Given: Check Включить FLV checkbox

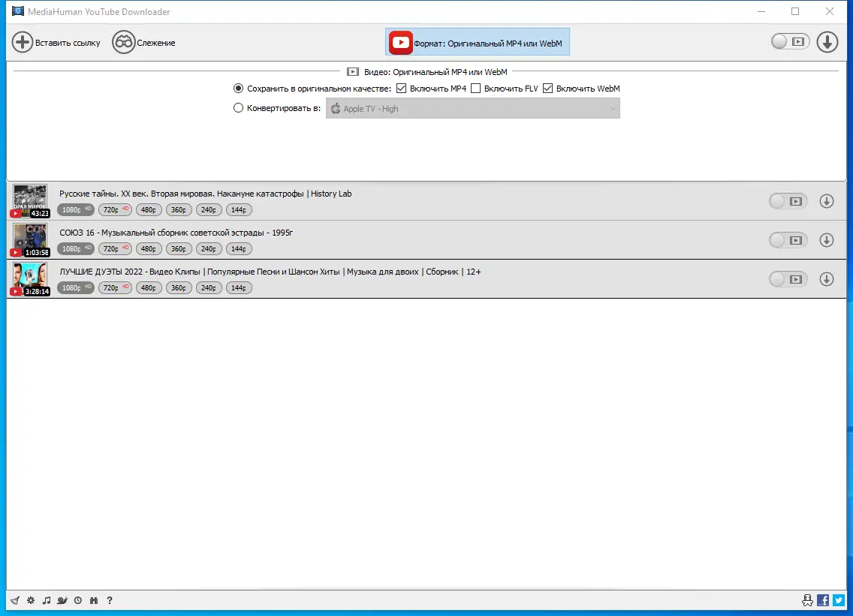Looking at the screenshot, I should coord(475,88).
